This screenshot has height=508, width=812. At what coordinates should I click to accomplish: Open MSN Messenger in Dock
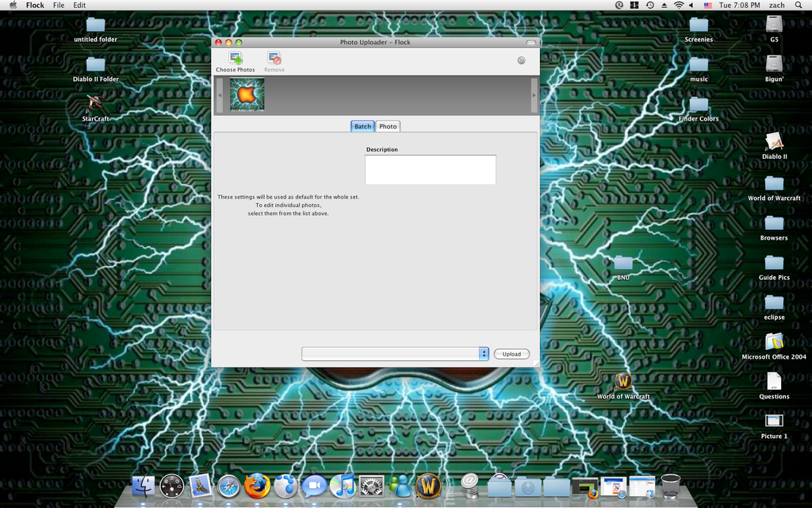400,487
